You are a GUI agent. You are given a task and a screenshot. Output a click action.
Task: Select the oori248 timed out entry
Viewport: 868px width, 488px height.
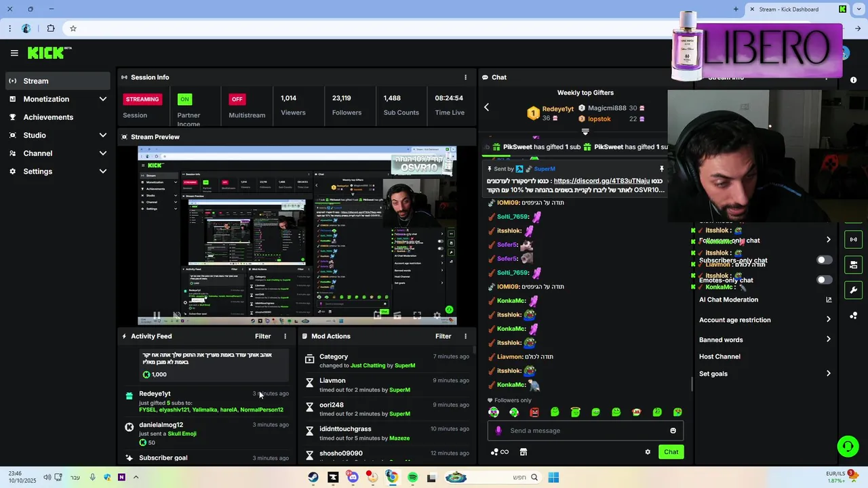(387, 409)
